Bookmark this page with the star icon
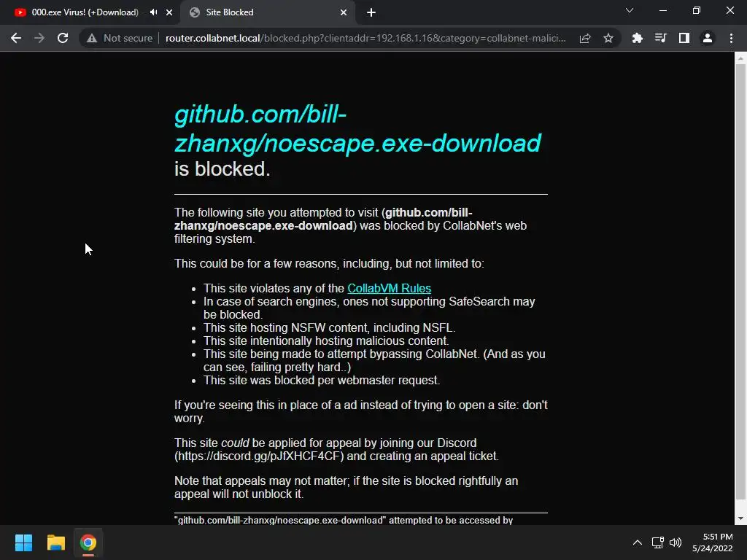 tap(608, 38)
